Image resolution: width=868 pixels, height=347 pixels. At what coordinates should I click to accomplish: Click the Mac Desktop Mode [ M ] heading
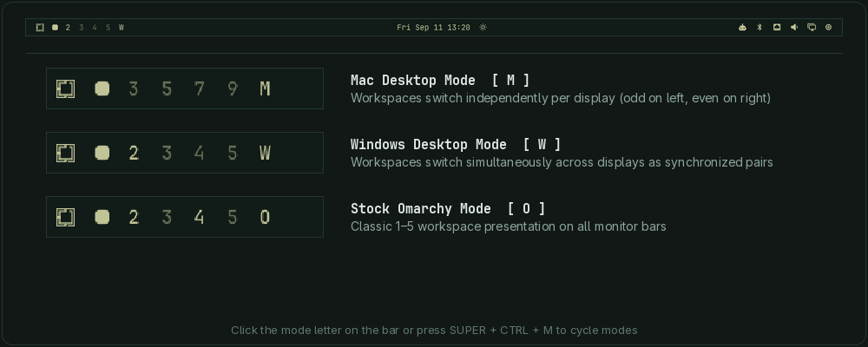click(x=440, y=81)
